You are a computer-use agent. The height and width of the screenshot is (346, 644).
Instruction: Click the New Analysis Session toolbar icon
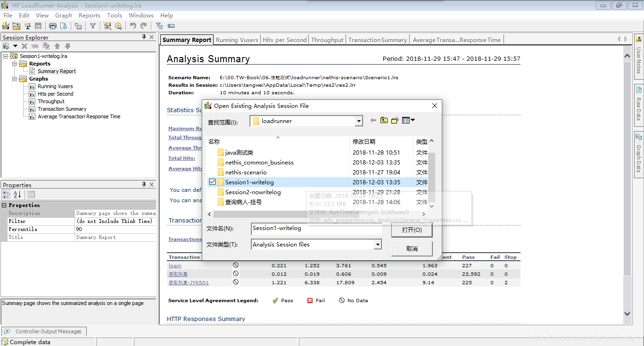pyautogui.click(x=6, y=26)
